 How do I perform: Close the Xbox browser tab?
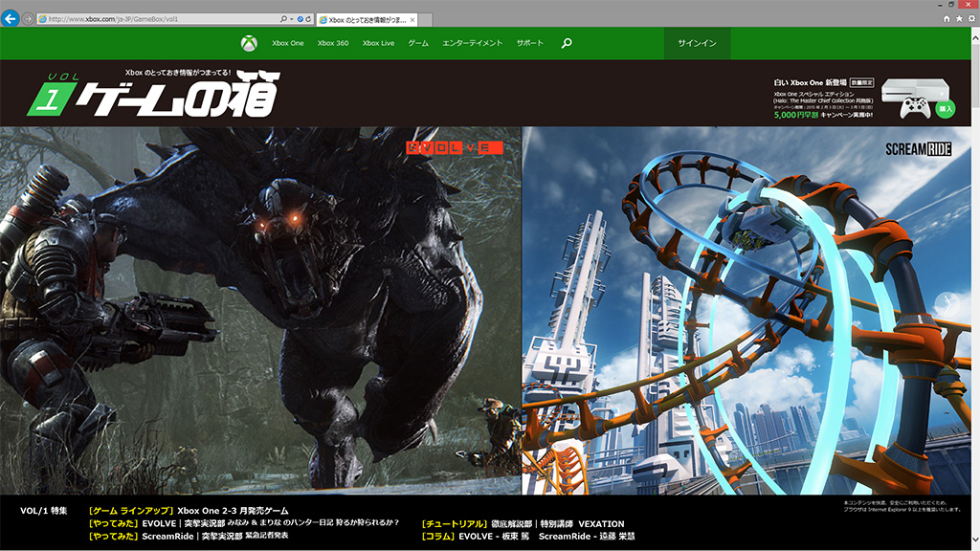tap(412, 19)
